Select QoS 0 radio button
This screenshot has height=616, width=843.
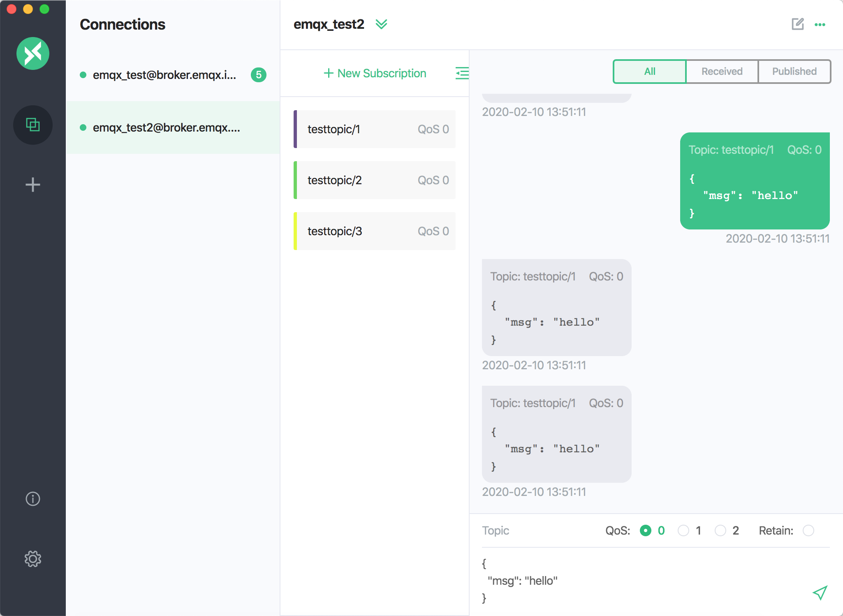[646, 530]
